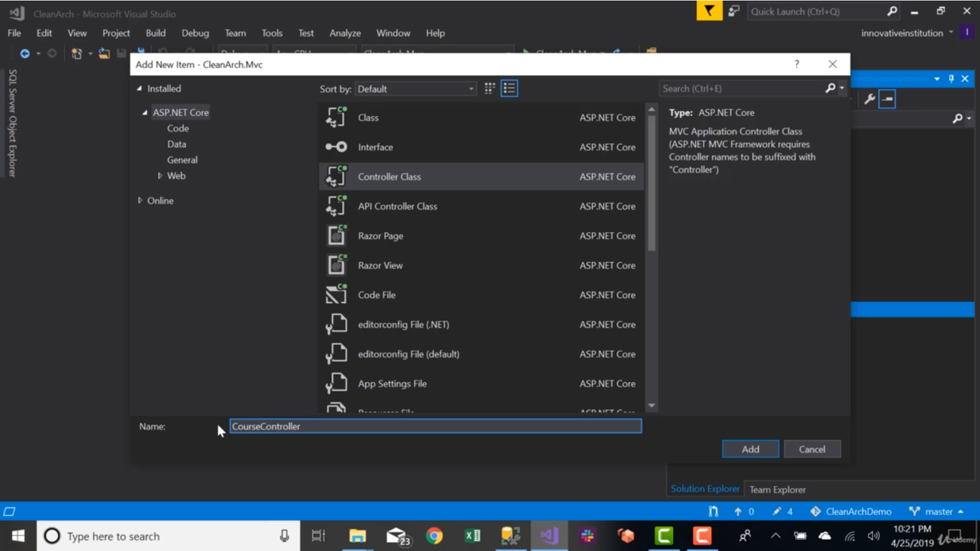The image size is (980, 551).
Task: Select the Razor View template icon
Action: [336, 264]
